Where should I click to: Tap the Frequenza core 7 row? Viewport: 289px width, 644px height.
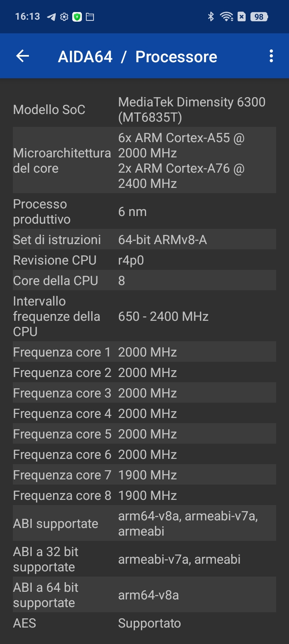coord(144,475)
